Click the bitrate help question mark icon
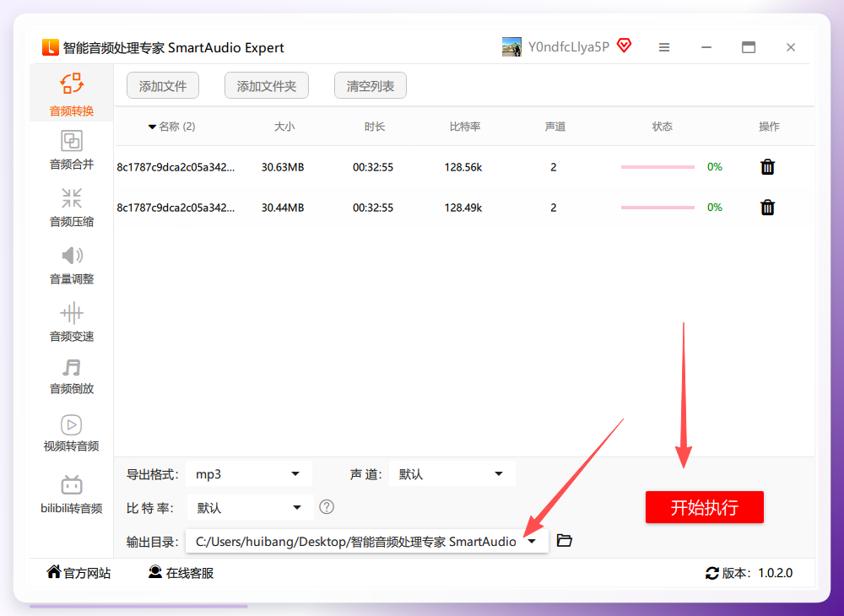 [x=327, y=507]
